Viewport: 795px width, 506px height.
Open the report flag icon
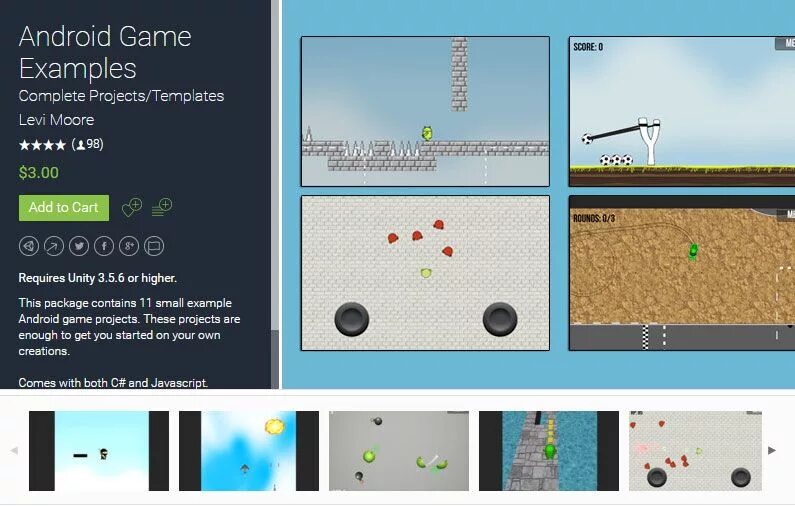[154, 246]
